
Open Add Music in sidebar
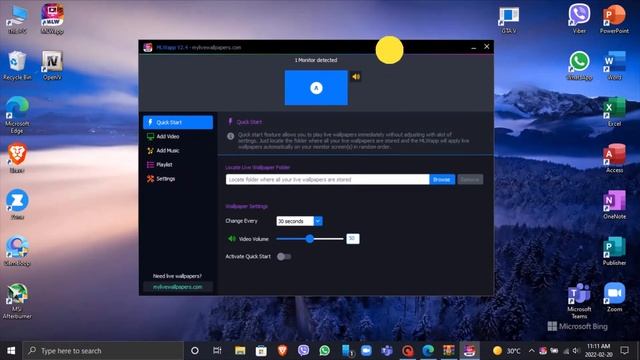click(178, 151)
